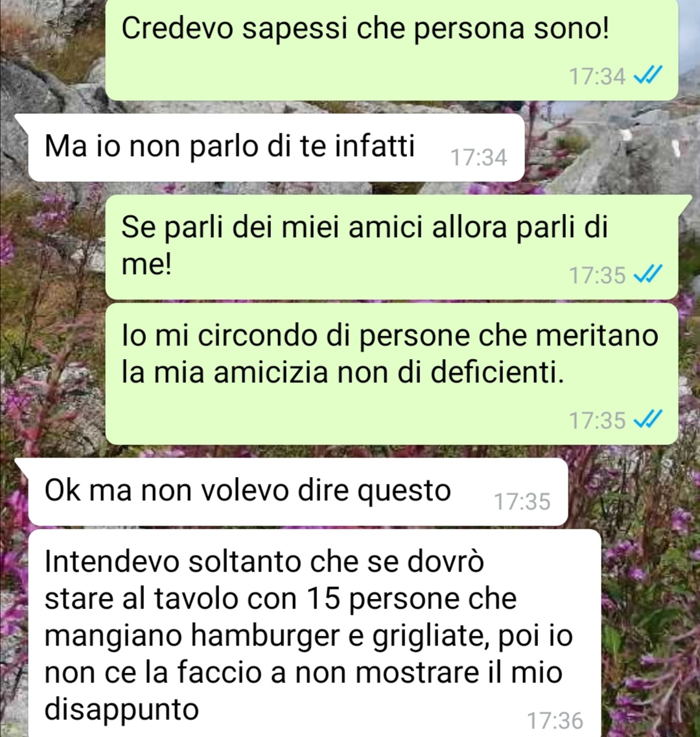The image size is (700, 737).
Task: Tap the 17:35 timestamp of the 'Ok ma non volevo' message
Action: point(522,502)
